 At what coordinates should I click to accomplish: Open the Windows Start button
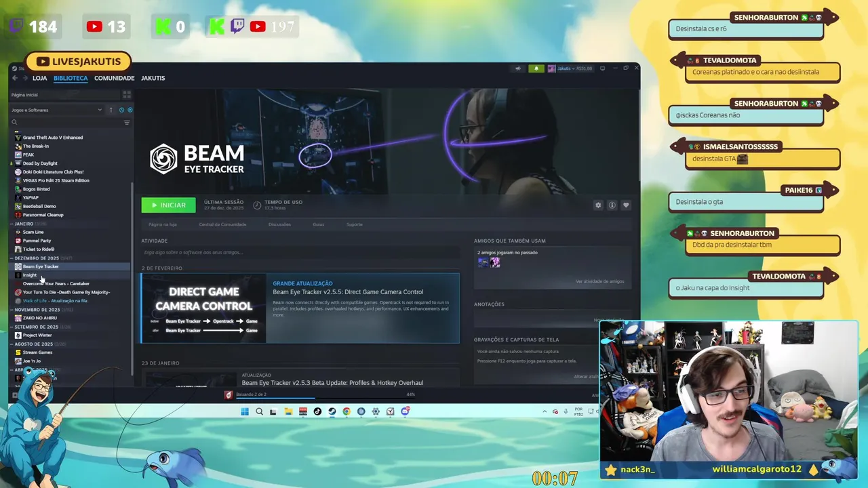click(x=245, y=411)
